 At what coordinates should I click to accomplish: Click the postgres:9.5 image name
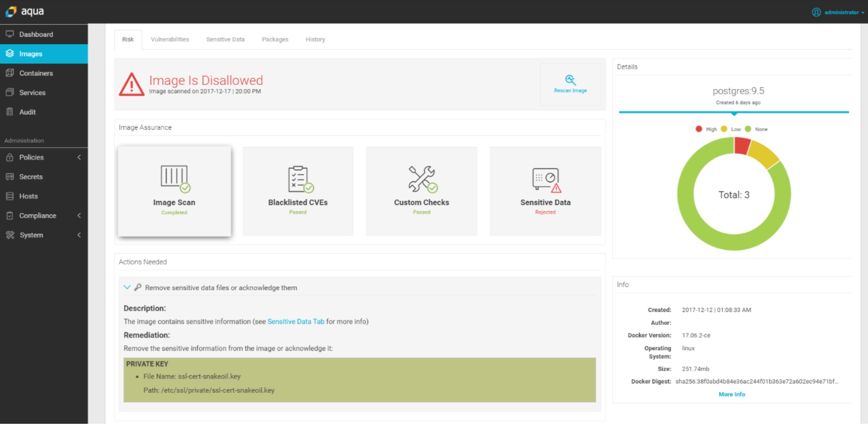(738, 91)
